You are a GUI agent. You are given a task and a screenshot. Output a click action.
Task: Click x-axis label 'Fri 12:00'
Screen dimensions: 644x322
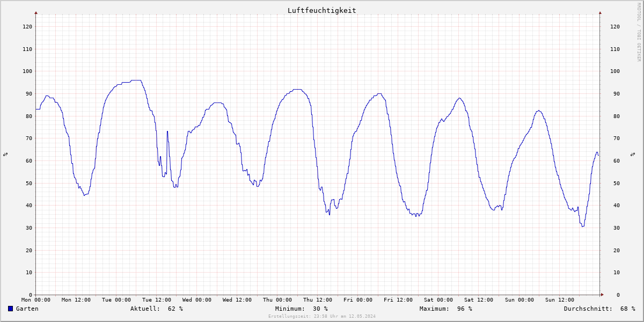pos(398,300)
